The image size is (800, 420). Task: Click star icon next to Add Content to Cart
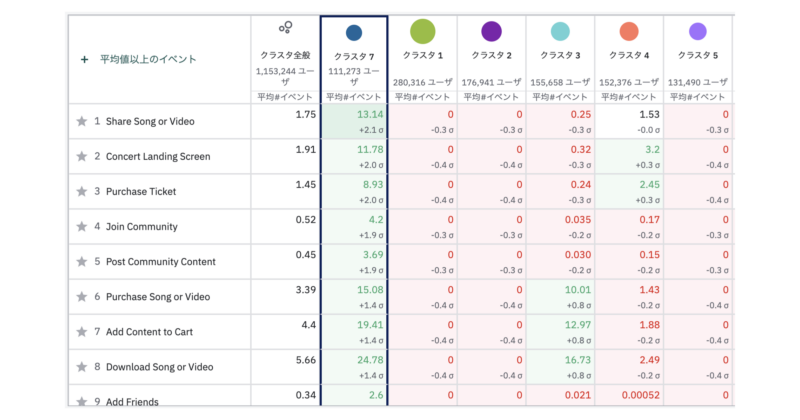82,331
